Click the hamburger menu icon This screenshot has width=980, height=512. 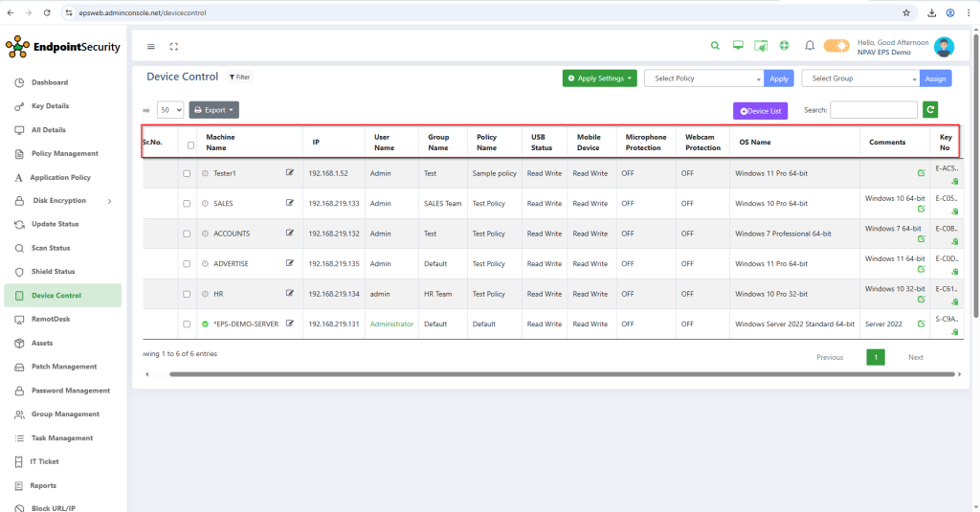coord(151,46)
